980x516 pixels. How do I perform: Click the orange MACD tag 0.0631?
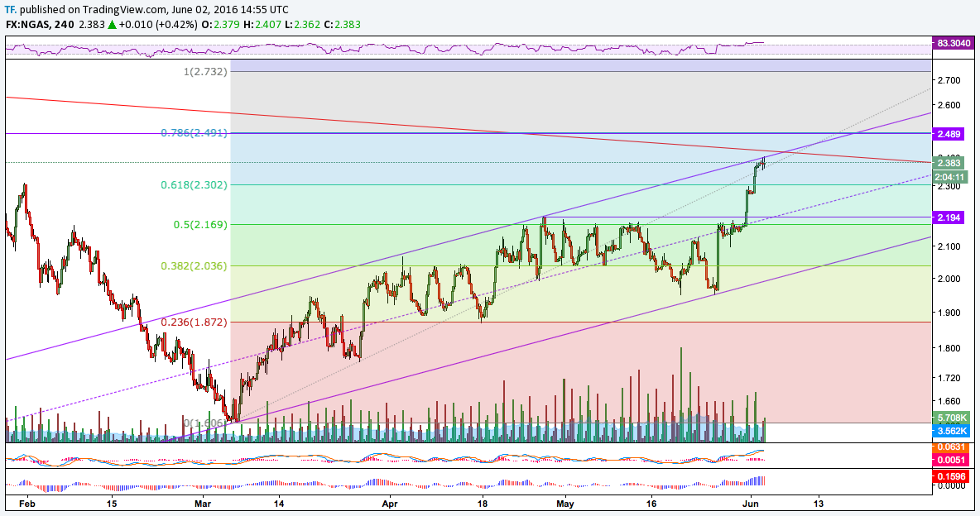(x=950, y=447)
